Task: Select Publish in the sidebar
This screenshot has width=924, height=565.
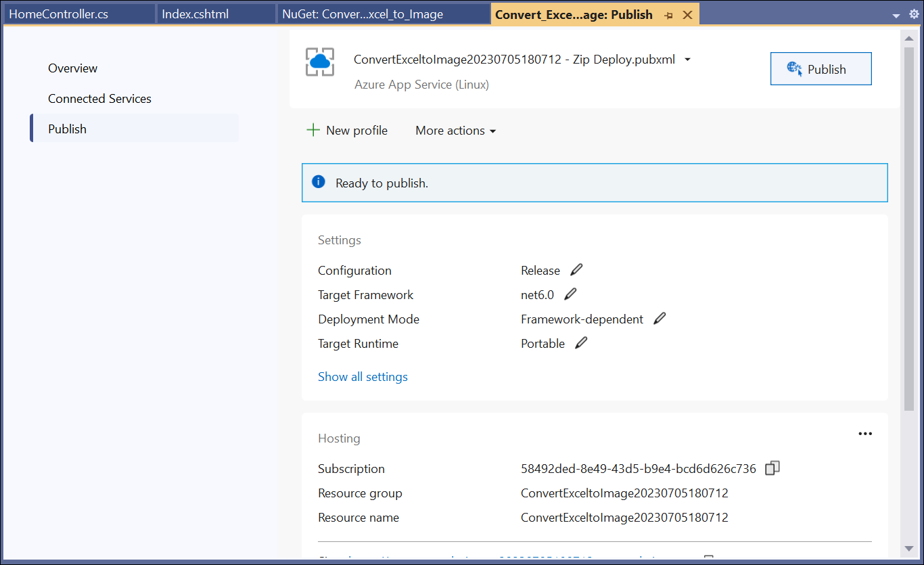Action: [x=134, y=129]
